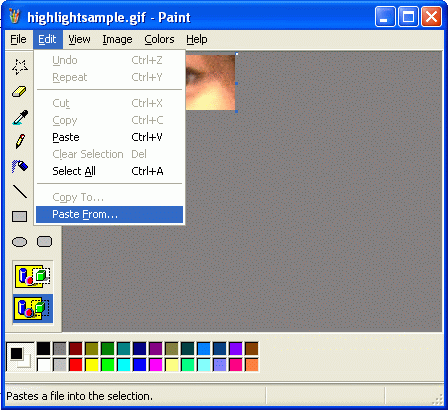Pick the dark green swatch in top row
This screenshot has height=410, width=448.
108,348
